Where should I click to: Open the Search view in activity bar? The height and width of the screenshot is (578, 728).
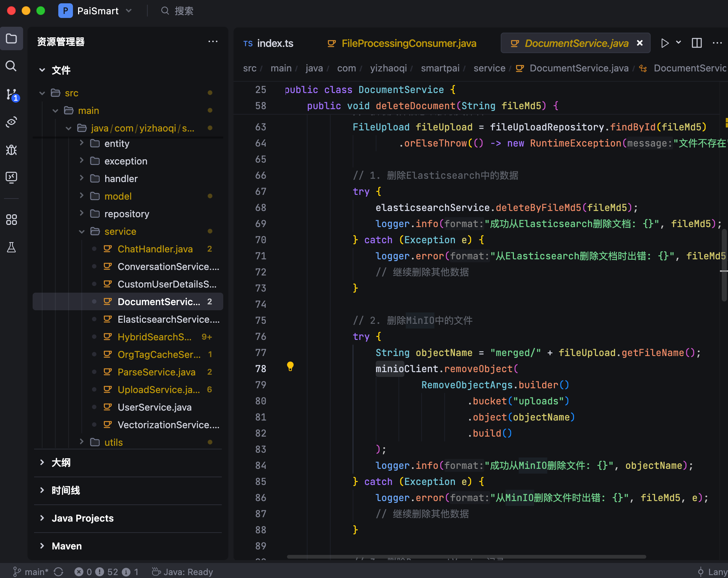click(x=11, y=66)
